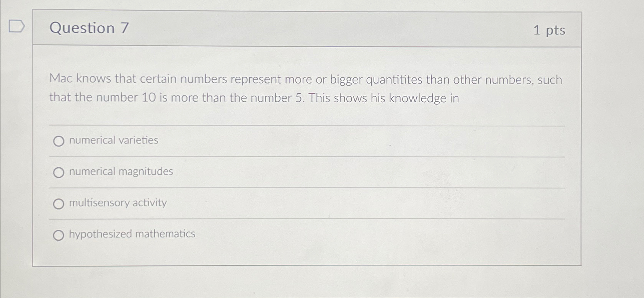Viewport: 644px width, 298px height.
Task: Click inside the Question 7 header bar
Action: [306, 29]
